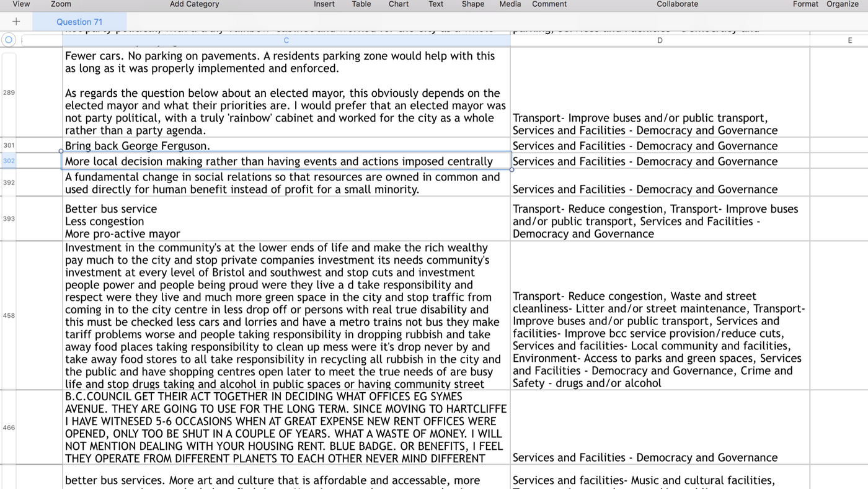The image size is (868, 489).
Task: Switch to the Question 71 sheet tab
Action: tap(79, 22)
